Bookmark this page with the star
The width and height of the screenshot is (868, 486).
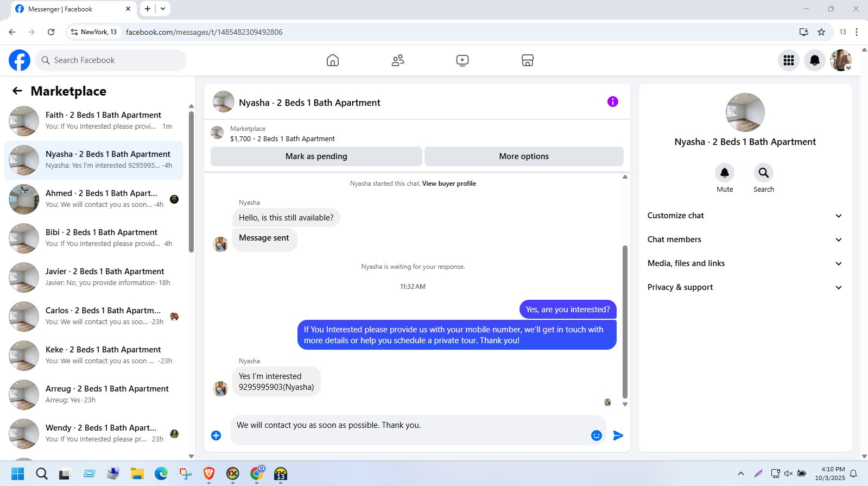[821, 32]
